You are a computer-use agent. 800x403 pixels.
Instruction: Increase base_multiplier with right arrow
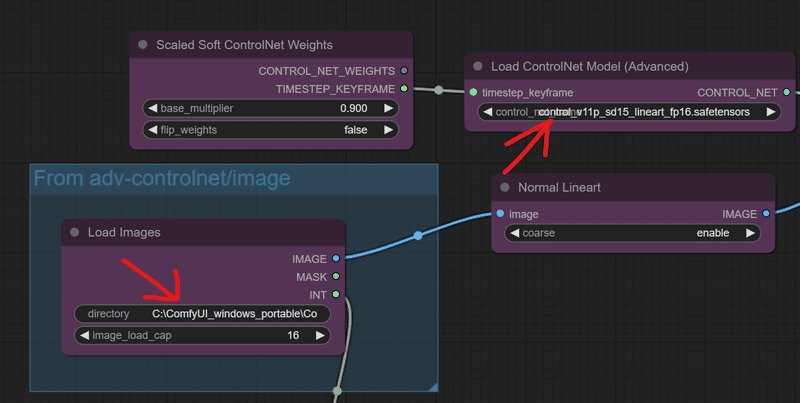click(388, 108)
